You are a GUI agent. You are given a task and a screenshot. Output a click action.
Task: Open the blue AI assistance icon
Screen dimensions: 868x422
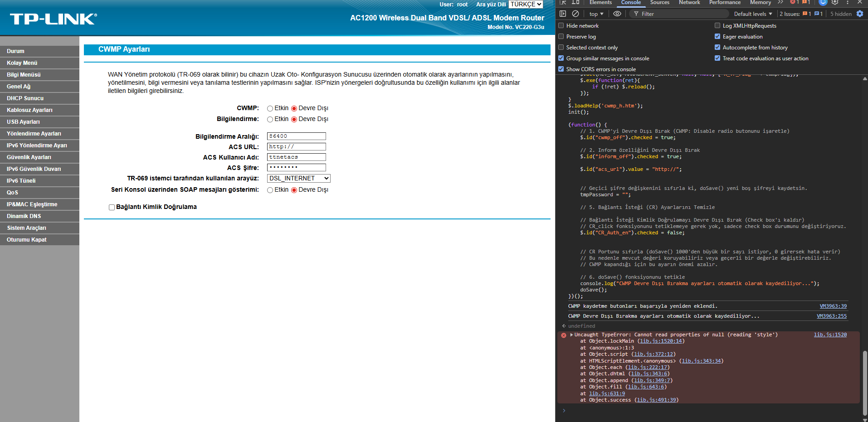pos(823,2)
